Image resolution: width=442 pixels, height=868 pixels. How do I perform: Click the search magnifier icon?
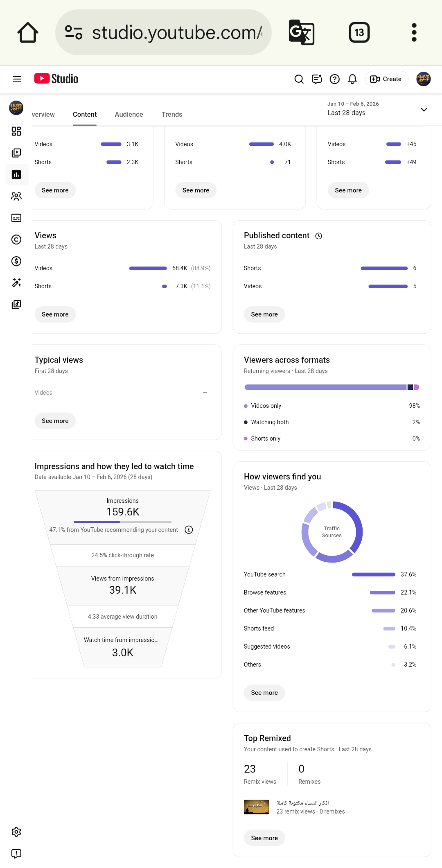click(299, 79)
